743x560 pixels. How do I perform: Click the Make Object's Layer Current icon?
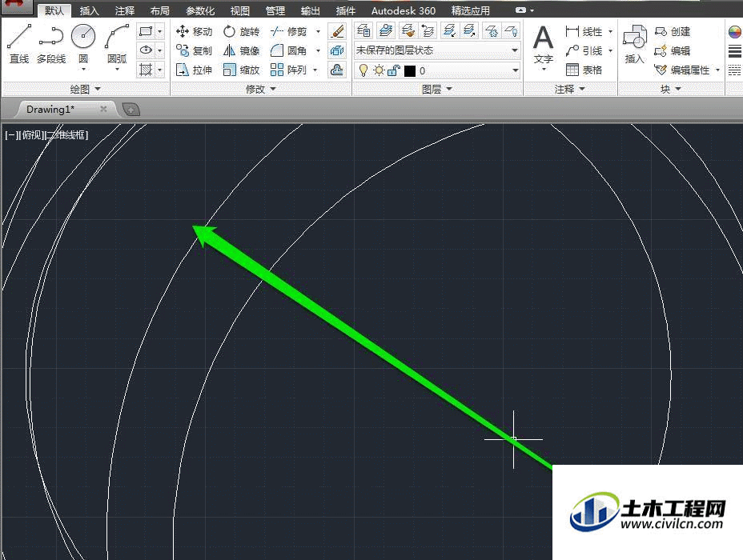(386, 31)
